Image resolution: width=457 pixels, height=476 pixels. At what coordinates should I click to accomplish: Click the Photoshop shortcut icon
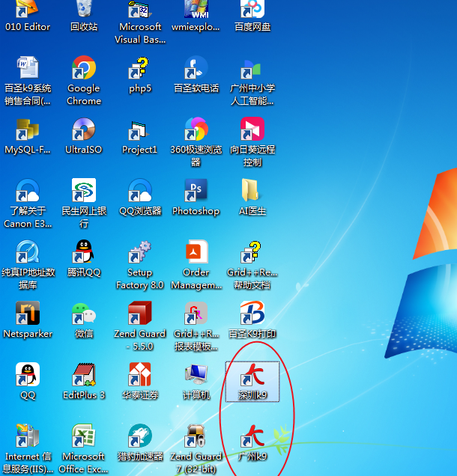click(x=196, y=191)
